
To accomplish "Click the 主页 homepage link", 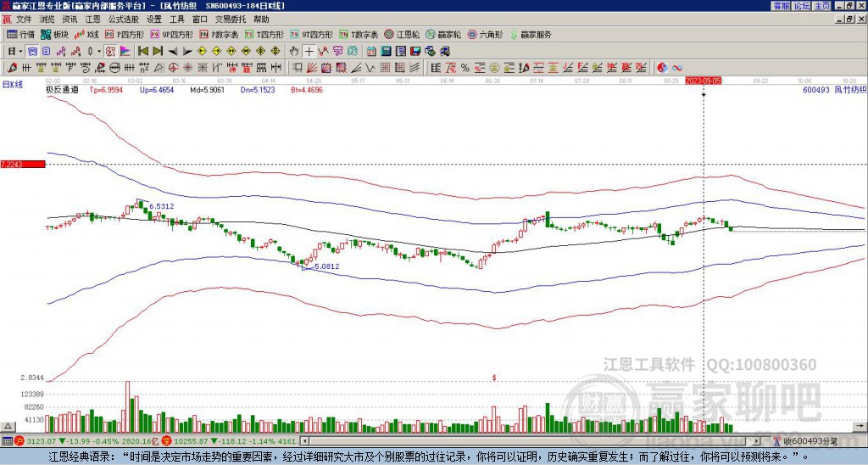I will click(822, 6).
